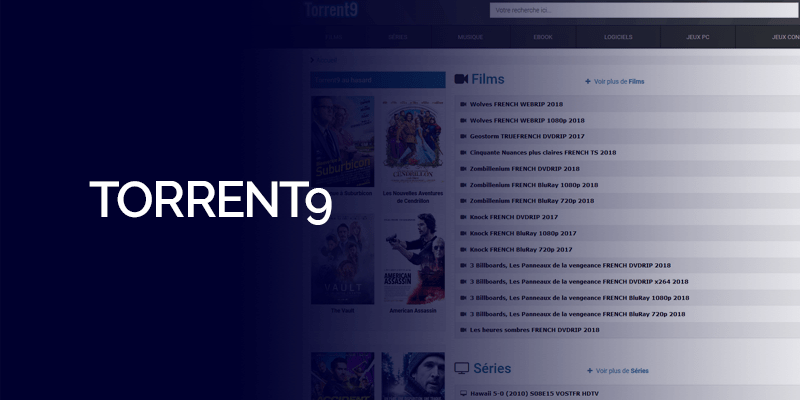Open 'Zombillenium FRENCH BluRay 720p 2018'
The width and height of the screenshot is (800, 400).
pyautogui.click(x=532, y=201)
